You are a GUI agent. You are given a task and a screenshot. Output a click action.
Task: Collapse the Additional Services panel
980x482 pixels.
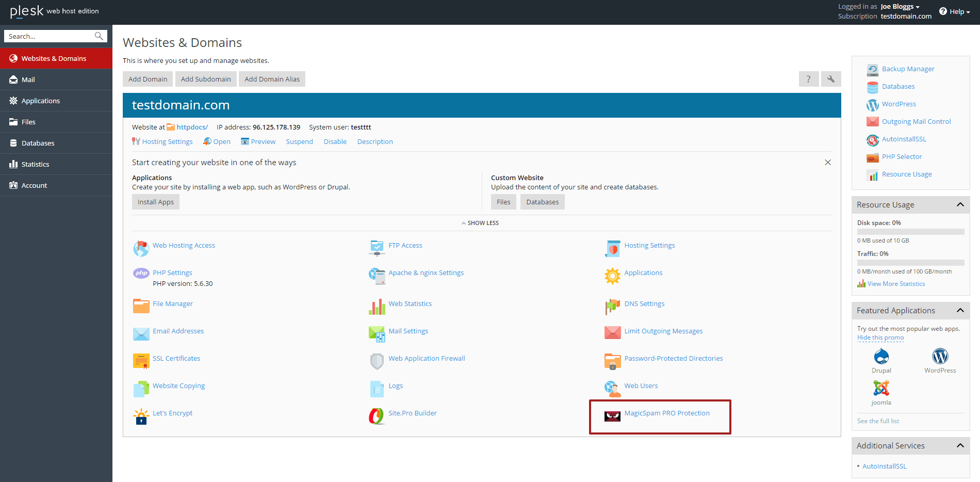(960, 445)
